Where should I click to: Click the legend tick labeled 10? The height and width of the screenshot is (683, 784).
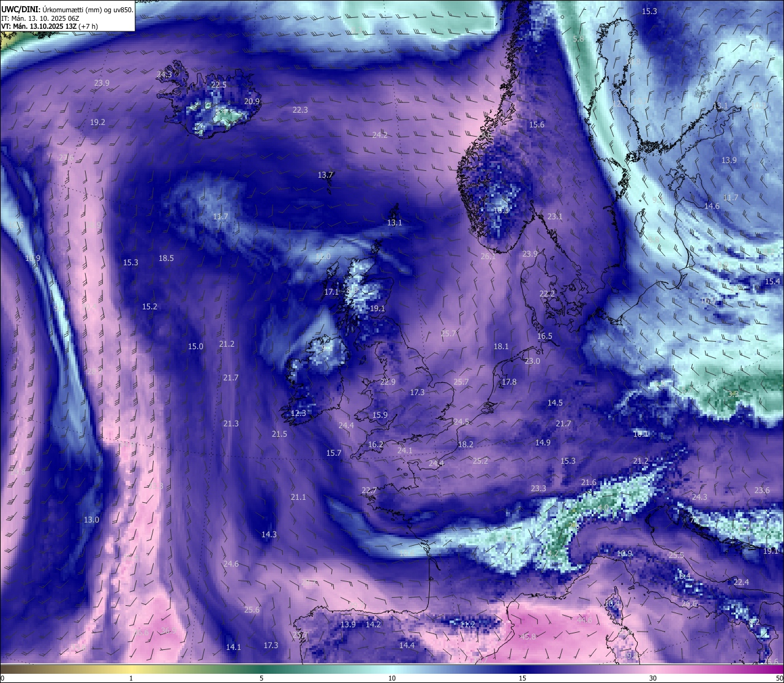click(x=392, y=678)
